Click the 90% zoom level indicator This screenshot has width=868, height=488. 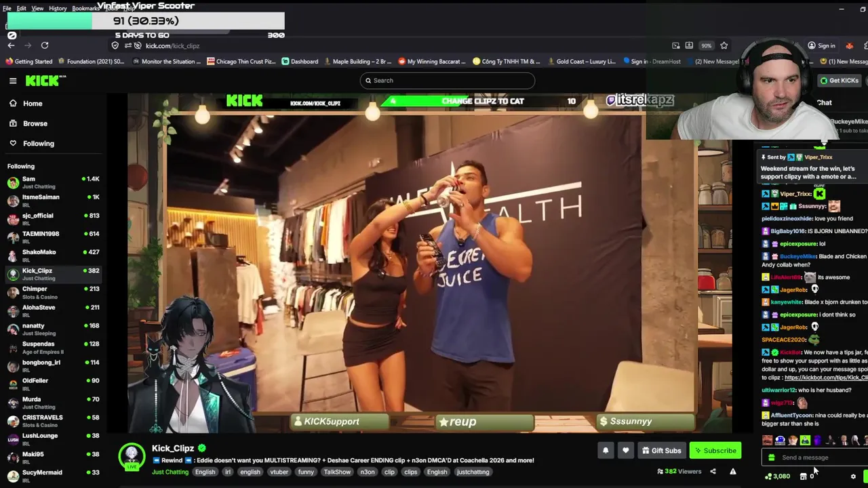(x=707, y=45)
